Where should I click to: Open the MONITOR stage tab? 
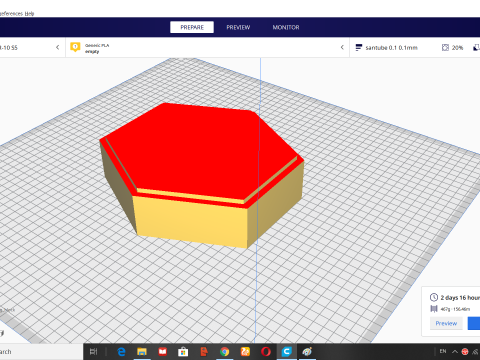pyautogui.click(x=286, y=27)
